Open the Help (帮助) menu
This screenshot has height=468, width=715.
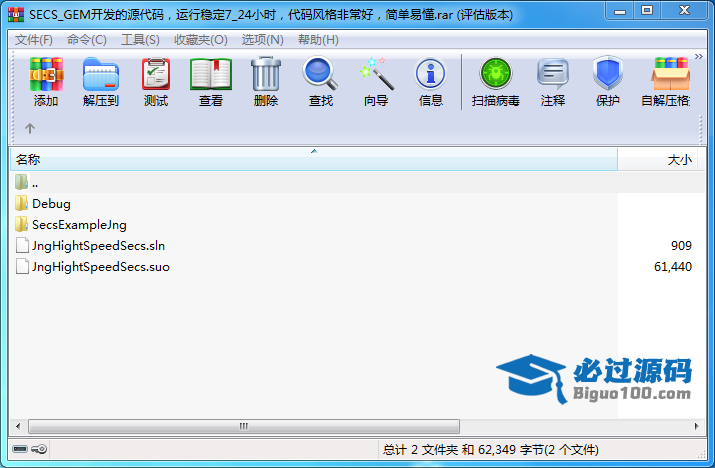point(318,40)
